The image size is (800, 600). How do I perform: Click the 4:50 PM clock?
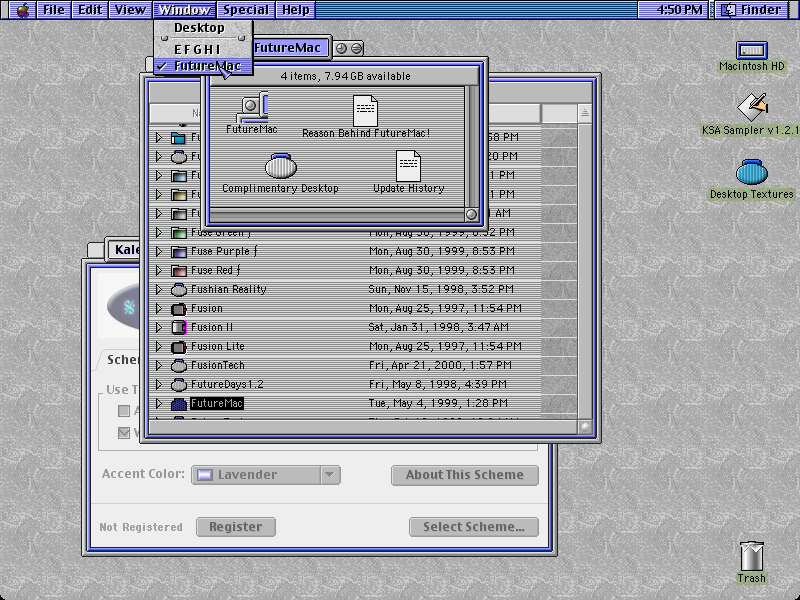tap(679, 10)
